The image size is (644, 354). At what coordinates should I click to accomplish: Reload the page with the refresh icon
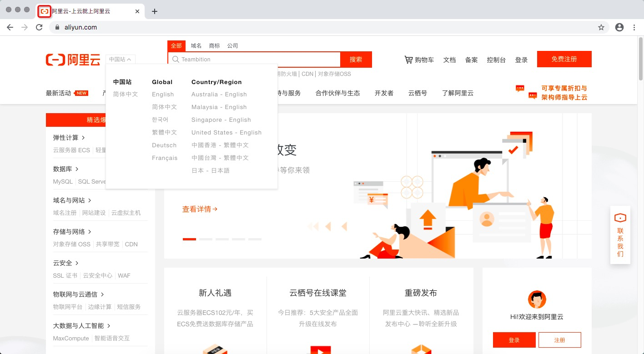click(39, 27)
